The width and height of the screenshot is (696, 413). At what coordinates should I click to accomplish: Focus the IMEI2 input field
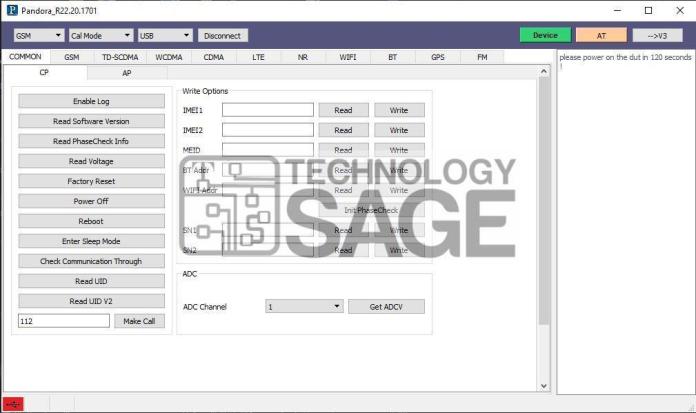click(x=268, y=130)
